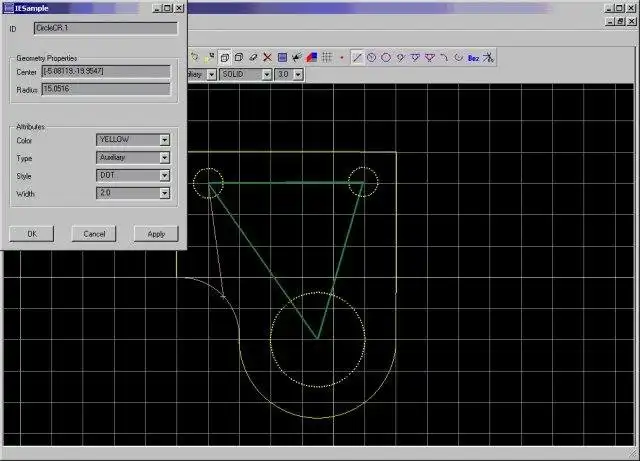The width and height of the screenshot is (640, 461).
Task: Click the second overlapping boxes icon
Action: tap(239, 58)
